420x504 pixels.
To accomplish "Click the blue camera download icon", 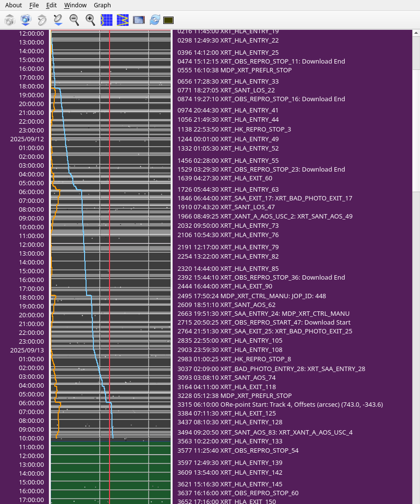I will (25, 20).
